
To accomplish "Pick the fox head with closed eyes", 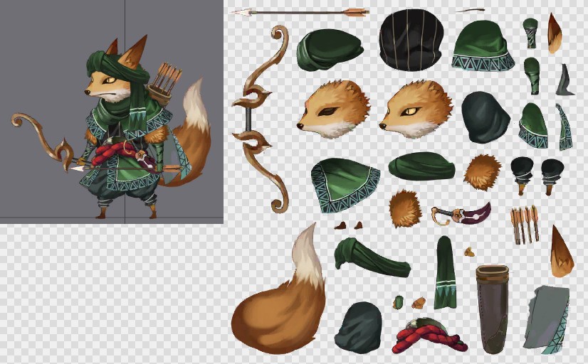I will pos(333,109).
